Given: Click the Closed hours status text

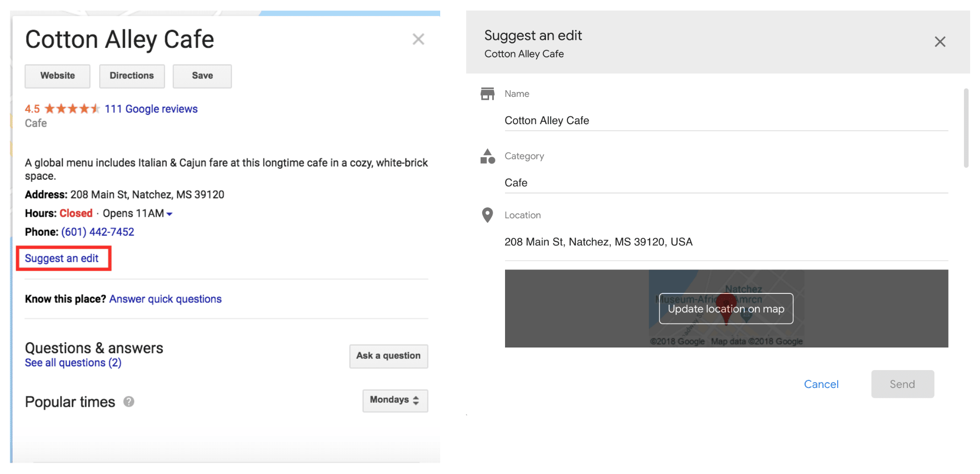Looking at the screenshot, I should 76,213.
